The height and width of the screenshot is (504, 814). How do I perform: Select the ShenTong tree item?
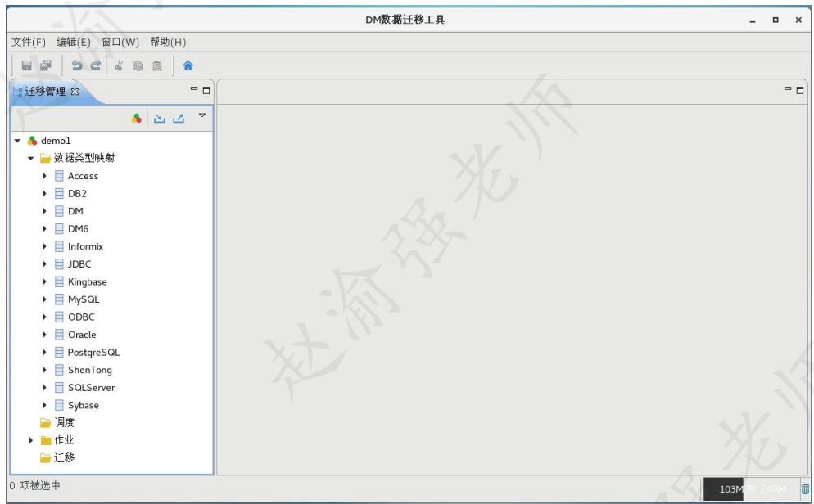click(90, 370)
